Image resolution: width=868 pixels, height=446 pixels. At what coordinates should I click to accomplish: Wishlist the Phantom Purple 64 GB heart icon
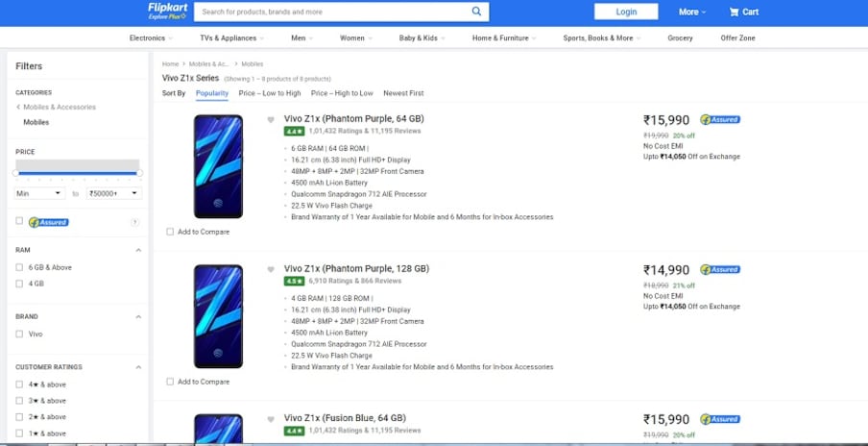(272, 120)
